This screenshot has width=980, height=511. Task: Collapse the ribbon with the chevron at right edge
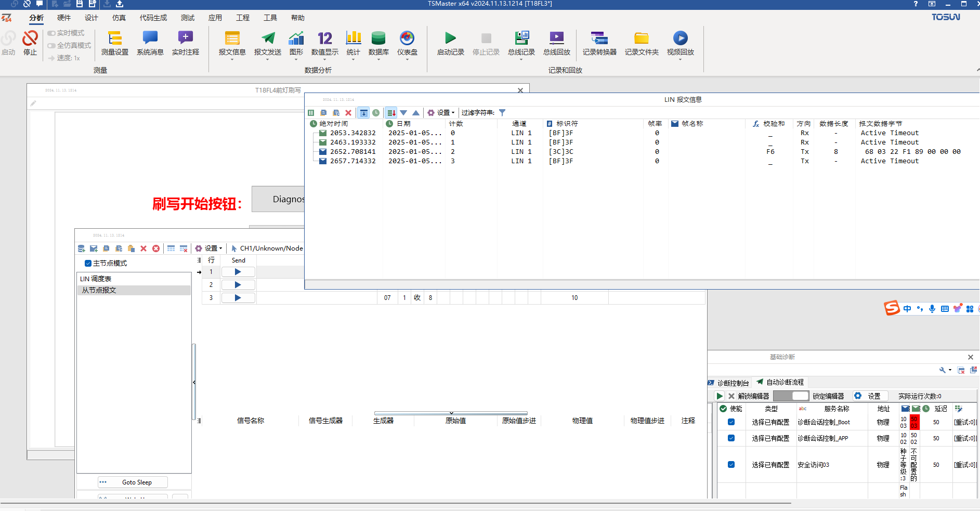[x=977, y=70]
